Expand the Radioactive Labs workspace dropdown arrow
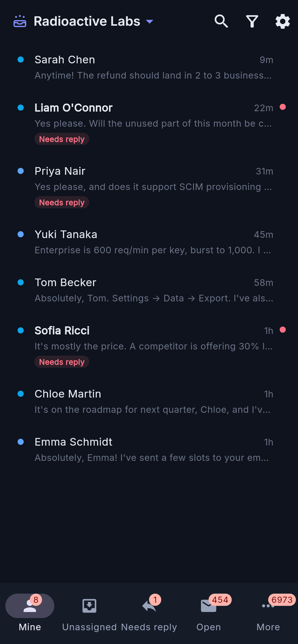This screenshot has height=644, width=298. 150,22
